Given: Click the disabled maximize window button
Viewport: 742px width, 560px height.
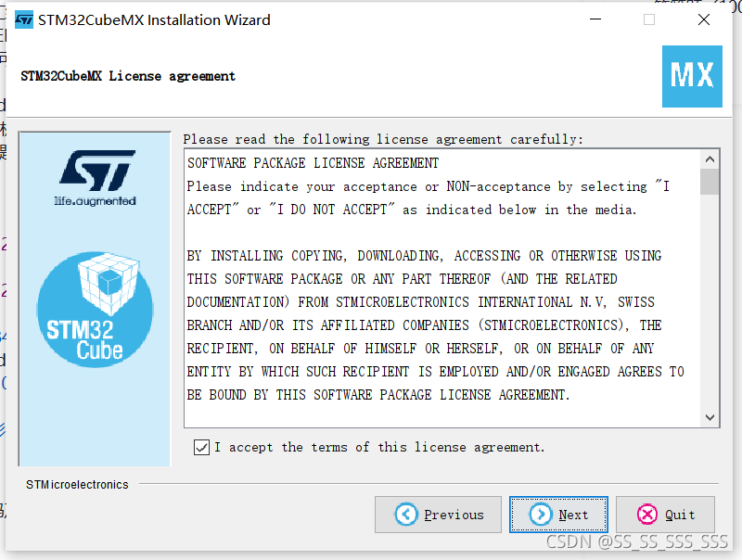Looking at the screenshot, I should pyautogui.click(x=649, y=19).
